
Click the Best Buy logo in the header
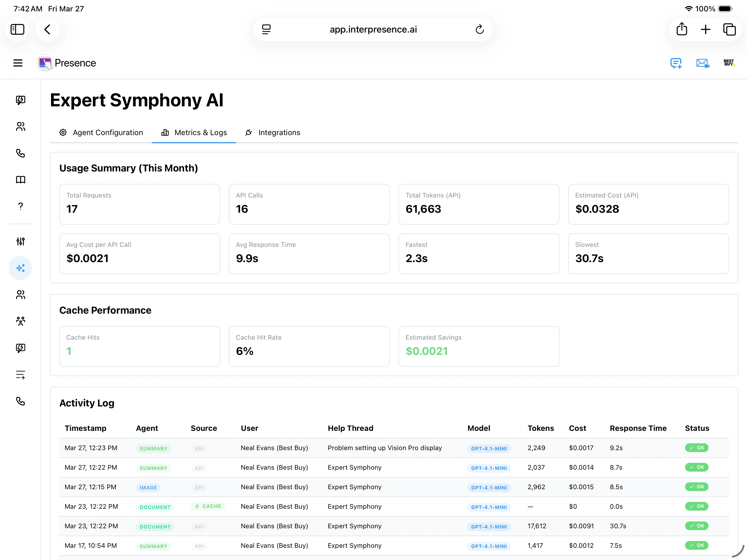729,63
